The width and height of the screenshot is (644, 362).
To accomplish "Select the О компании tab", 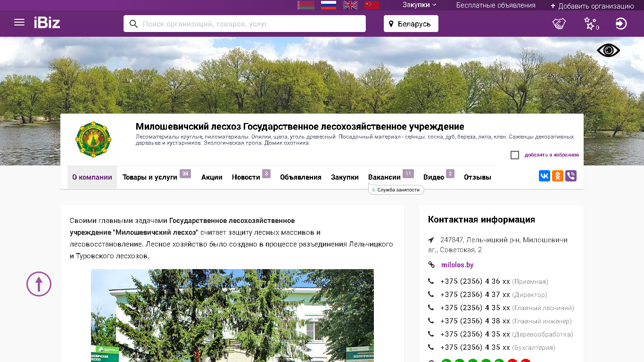I will point(92,177).
